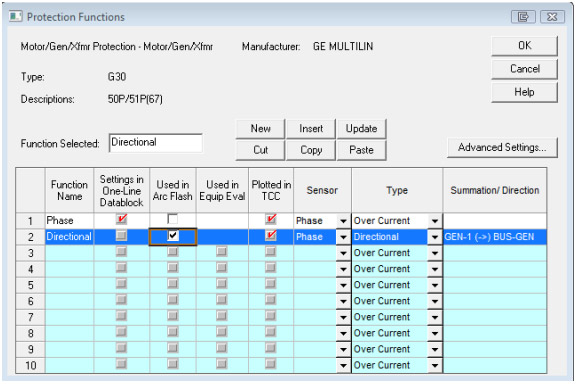Open Help for protection functions
Viewport: 579px width, 384px height.
click(524, 92)
